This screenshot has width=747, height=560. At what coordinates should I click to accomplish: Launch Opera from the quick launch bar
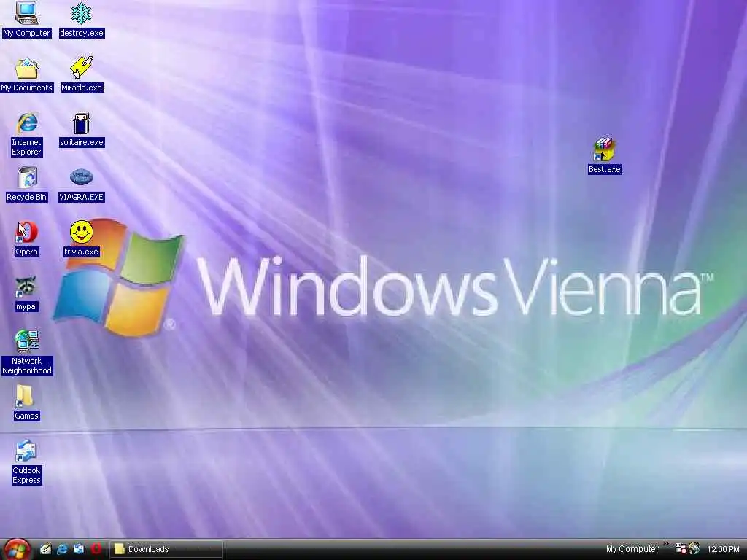click(x=96, y=549)
